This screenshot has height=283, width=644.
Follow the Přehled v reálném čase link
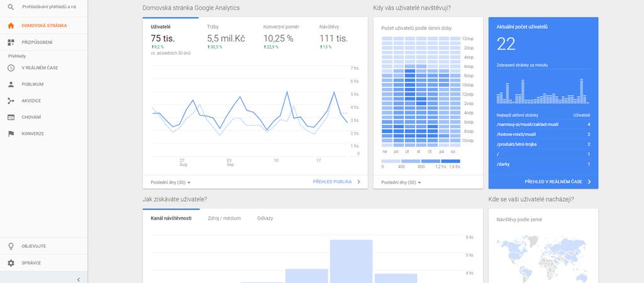553,182
